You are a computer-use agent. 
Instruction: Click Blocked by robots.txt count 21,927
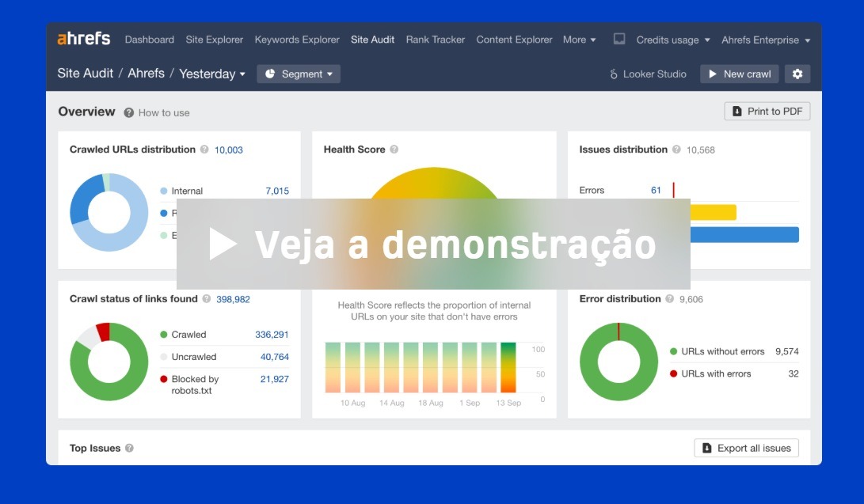click(x=275, y=379)
